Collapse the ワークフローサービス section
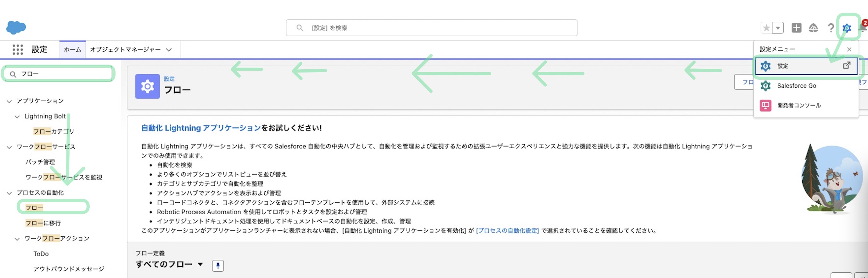 pos(9,147)
